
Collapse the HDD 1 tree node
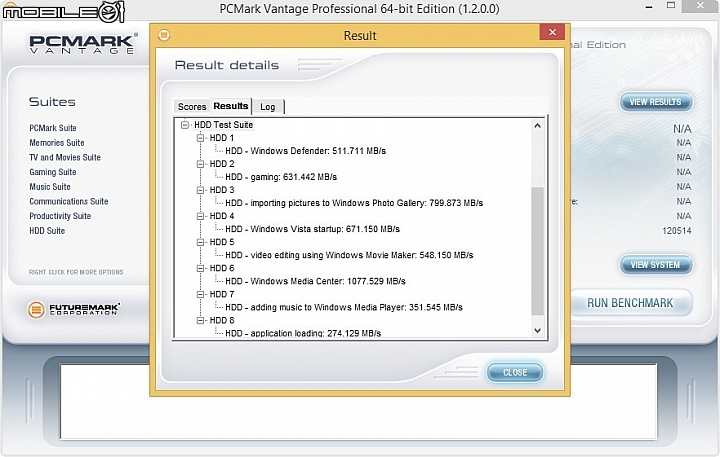click(x=200, y=138)
